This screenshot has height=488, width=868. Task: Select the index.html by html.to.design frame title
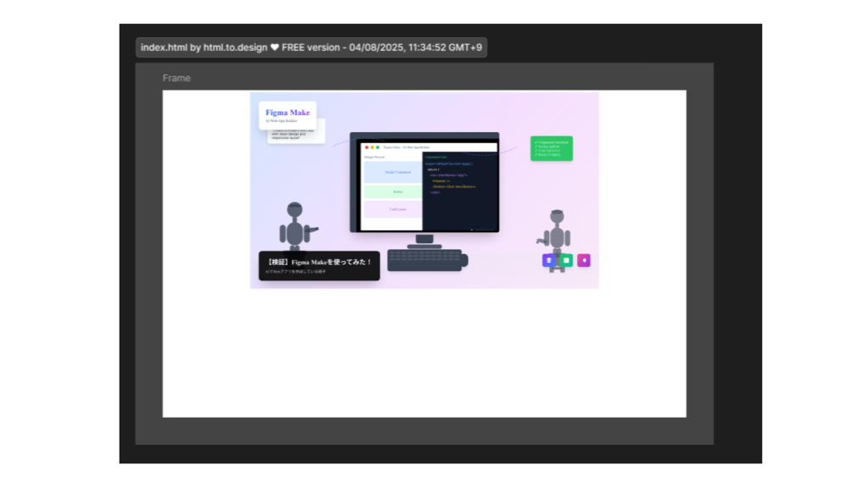tap(311, 47)
